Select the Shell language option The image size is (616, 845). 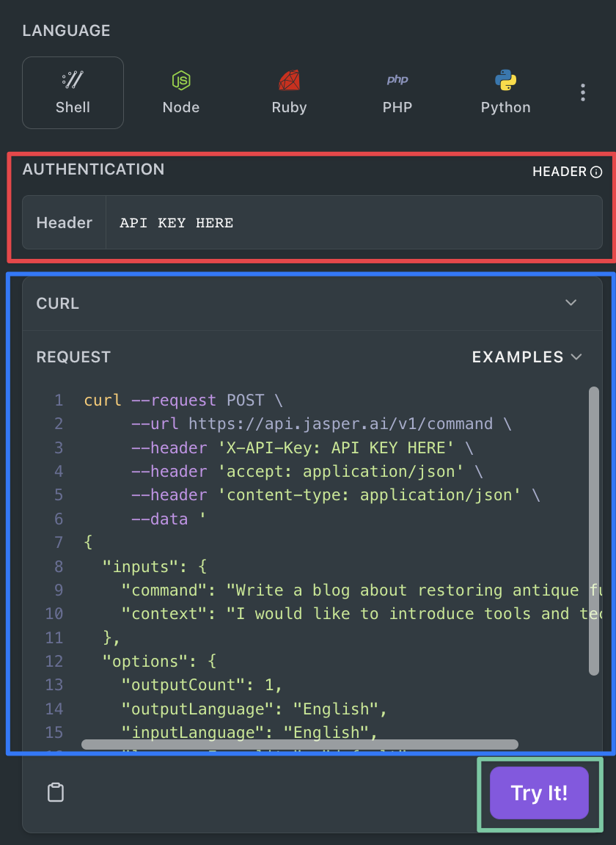tap(73, 92)
